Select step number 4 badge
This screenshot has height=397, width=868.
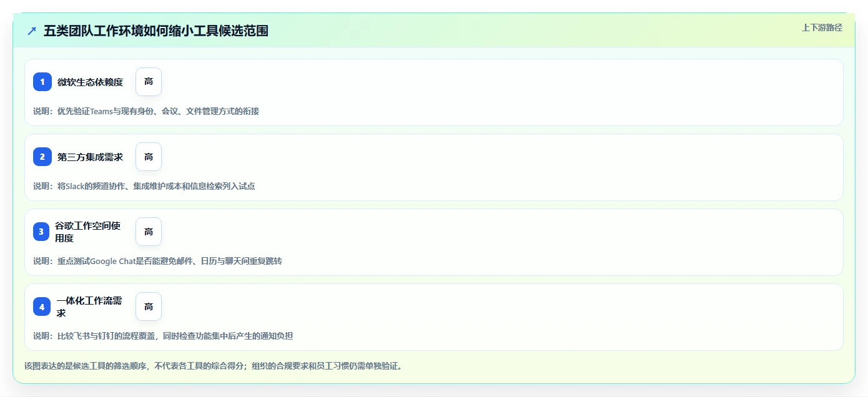tap(42, 306)
